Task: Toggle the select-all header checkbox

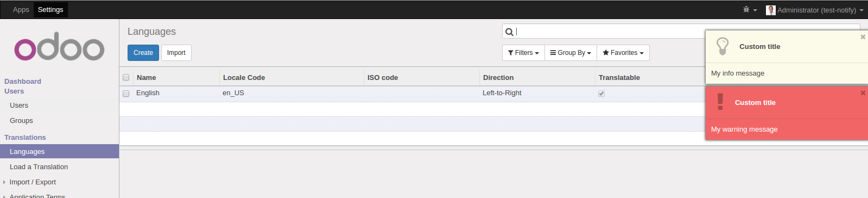Action: pos(126,77)
